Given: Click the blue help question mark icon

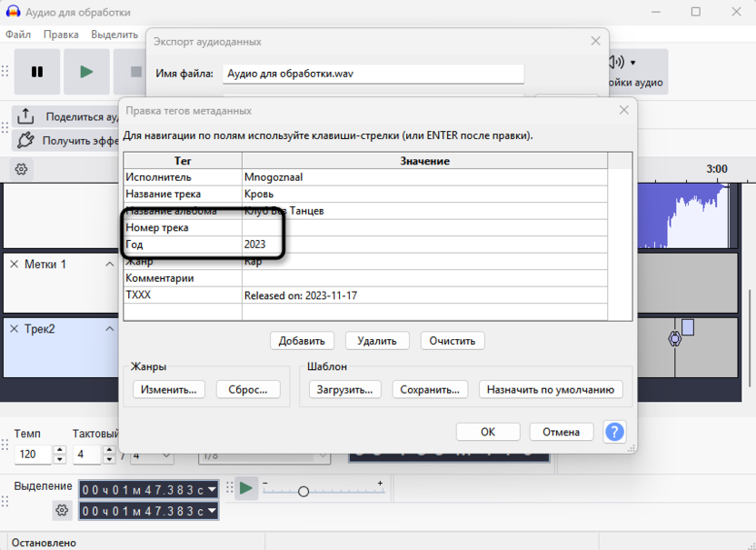Looking at the screenshot, I should (x=614, y=431).
